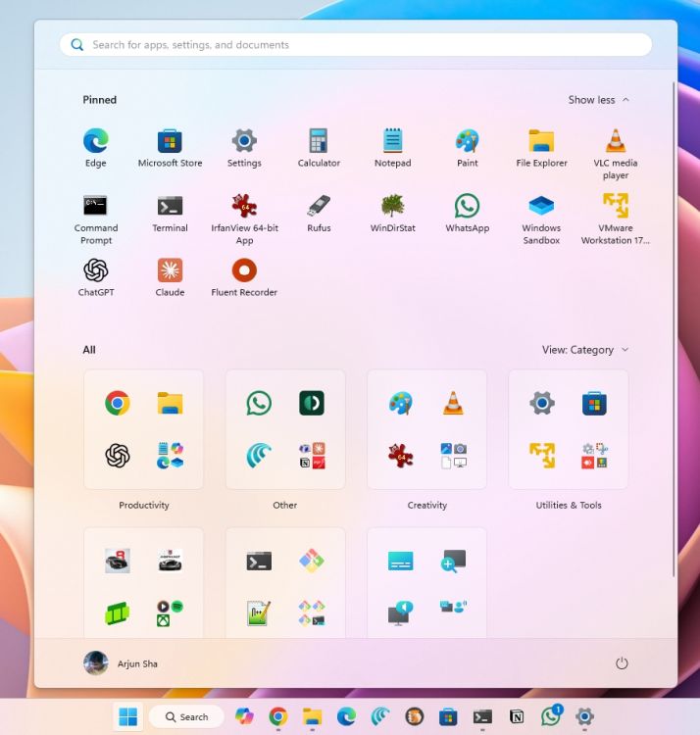Image resolution: width=700 pixels, height=735 pixels.
Task: Open Notion from the taskbar
Action: tap(517, 716)
